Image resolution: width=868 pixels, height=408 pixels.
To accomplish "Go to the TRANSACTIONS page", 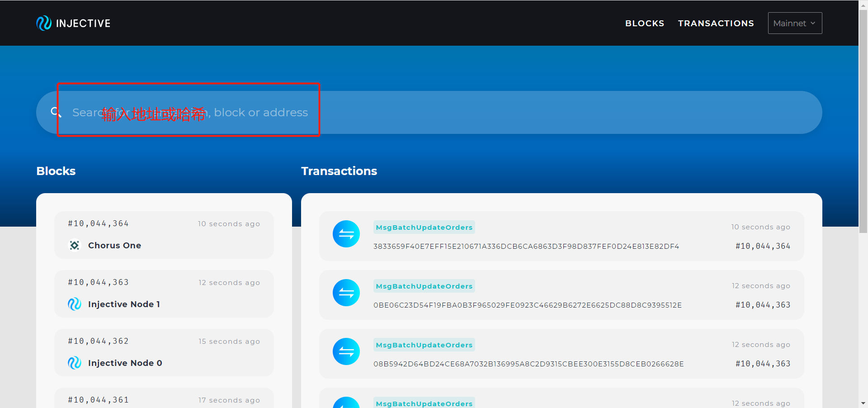I will (x=716, y=23).
